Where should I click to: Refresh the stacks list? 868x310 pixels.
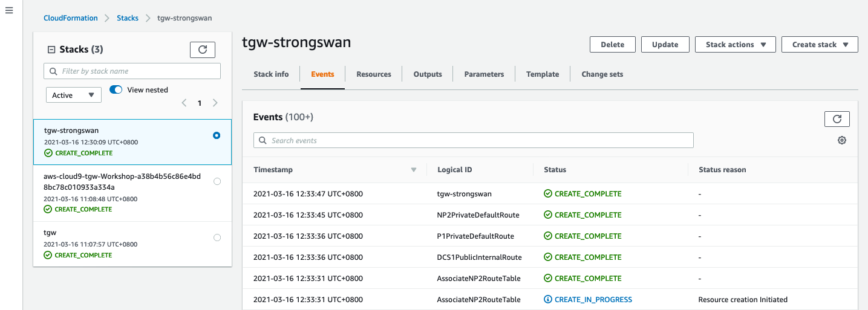203,50
